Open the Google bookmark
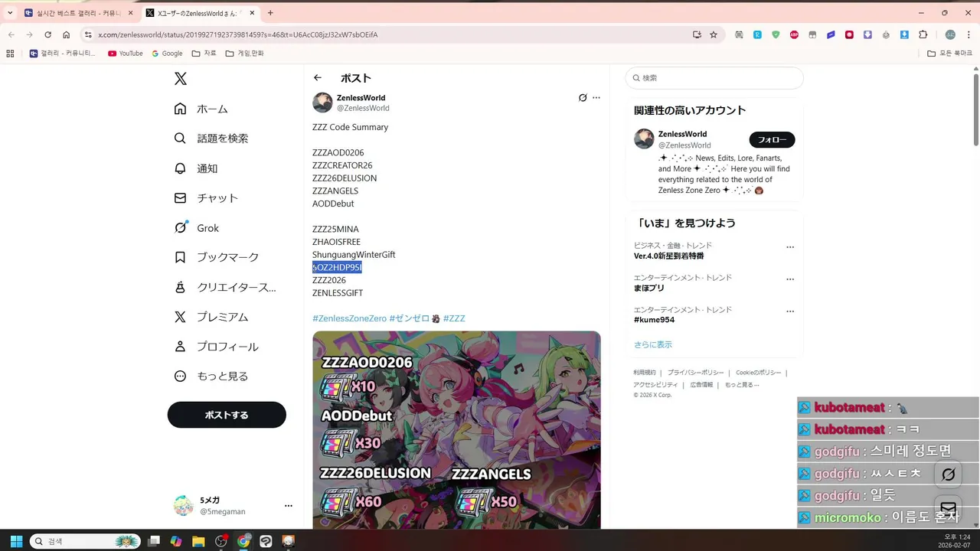 [167, 54]
